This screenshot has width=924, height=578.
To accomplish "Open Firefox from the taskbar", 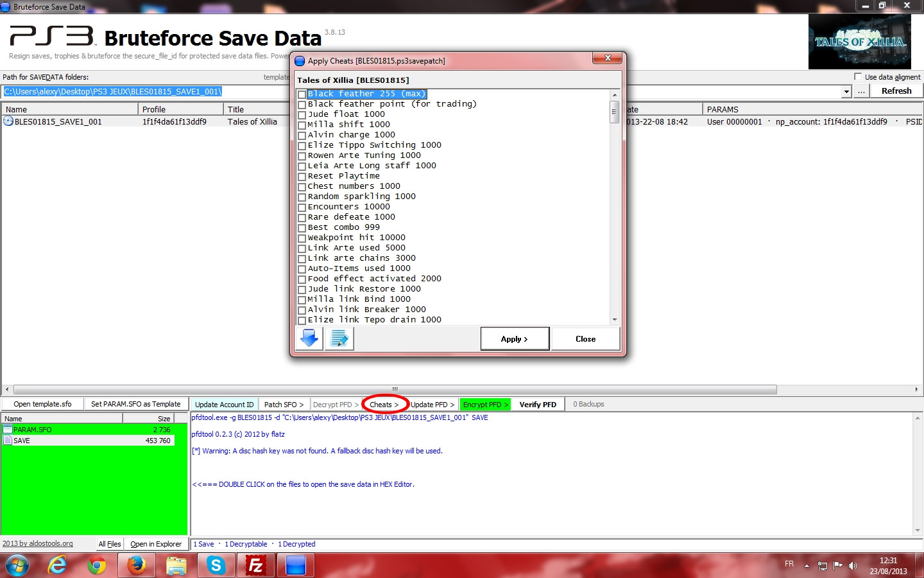I will pos(137,565).
